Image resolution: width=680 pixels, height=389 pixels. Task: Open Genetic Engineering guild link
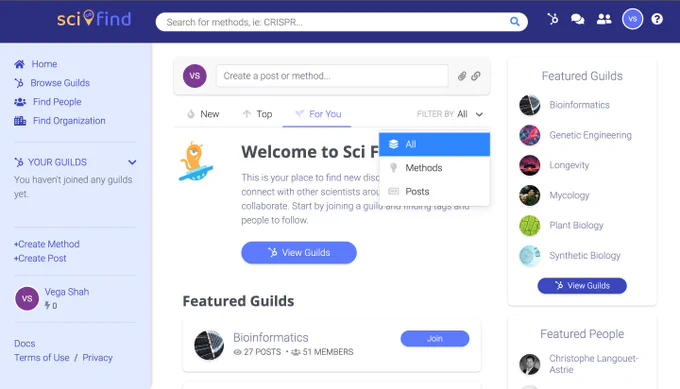coord(590,135)
